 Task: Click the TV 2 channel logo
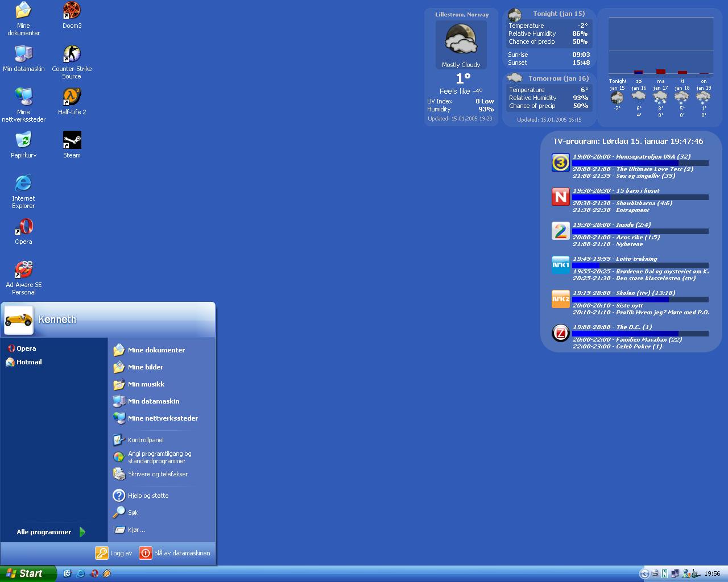561,231
